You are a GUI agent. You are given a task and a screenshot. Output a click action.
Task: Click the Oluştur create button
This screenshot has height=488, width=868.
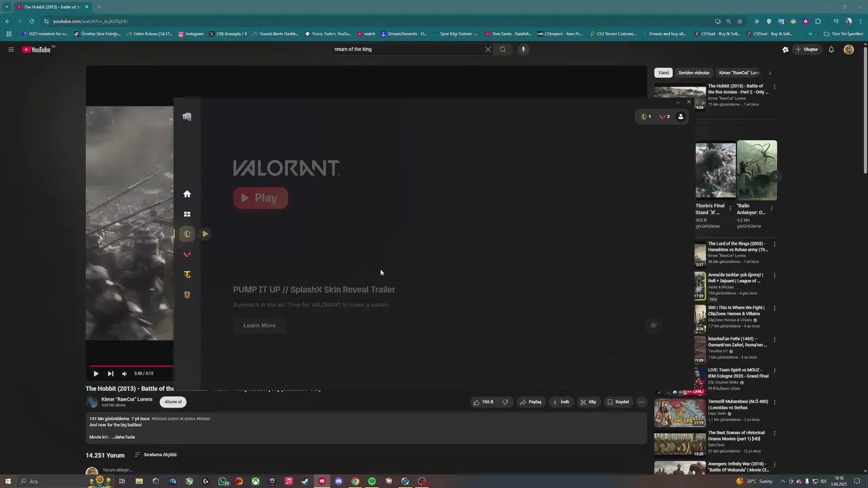807,49
